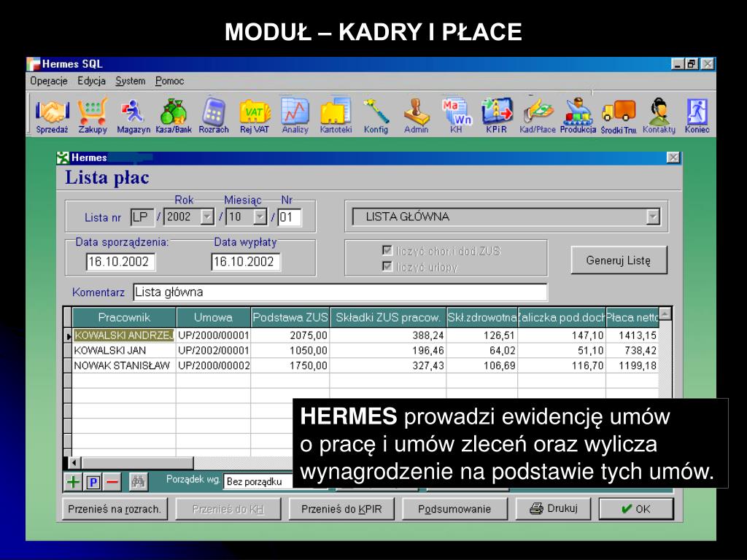Open the Pomoc menu
The width and height of the screenshot is (747, 560).
[169, 81]
